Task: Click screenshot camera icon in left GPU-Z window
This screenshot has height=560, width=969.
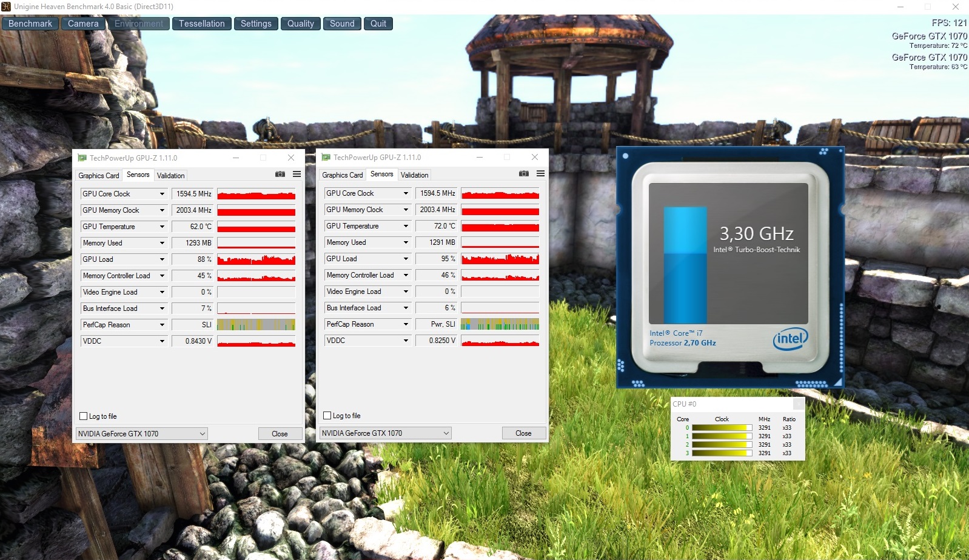Action: [280, 175]
